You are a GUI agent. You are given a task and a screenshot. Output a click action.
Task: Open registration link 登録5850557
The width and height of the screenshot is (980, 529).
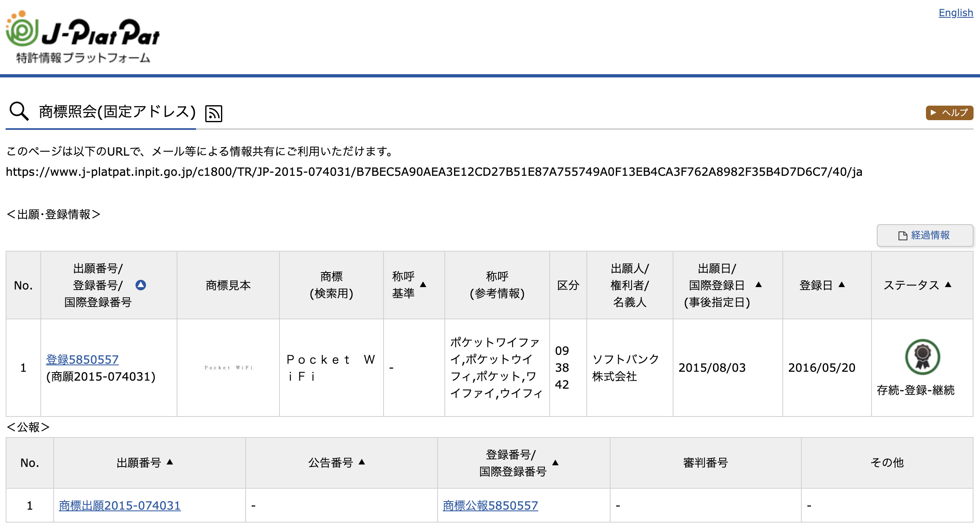pyautogui.click(x=82, y=359)
